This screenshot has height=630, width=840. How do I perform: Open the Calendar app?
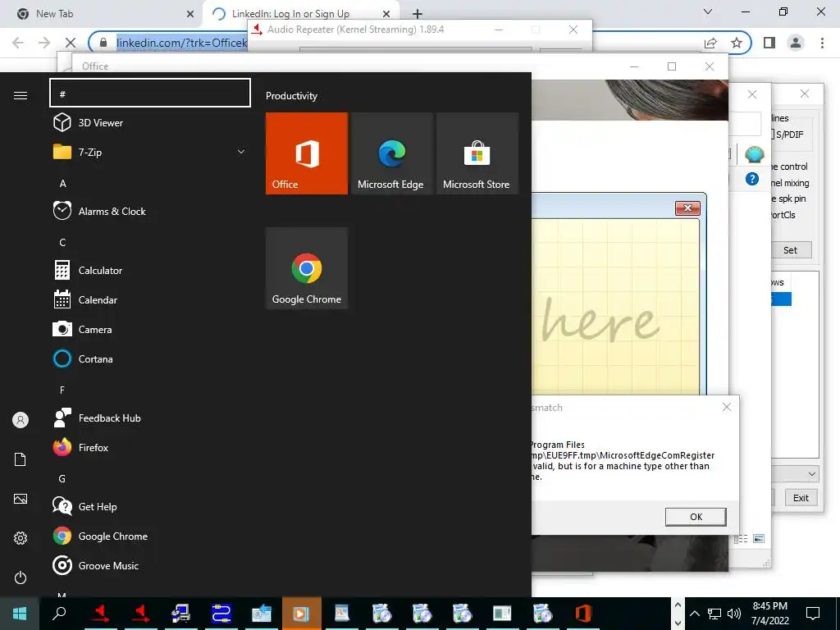pos(150,299)
